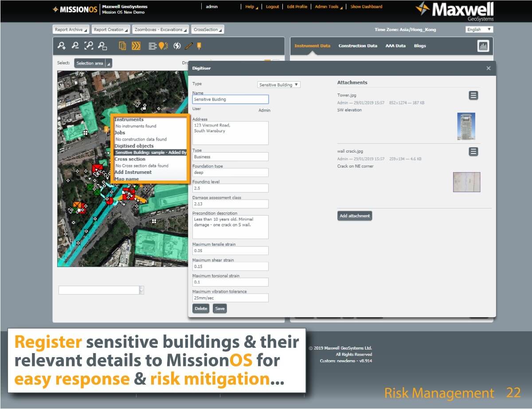Click the Maxwell GeoSystems logo
Image resolution: width=532 pixels, height=409 pixels.
click(x=454, y=11)
